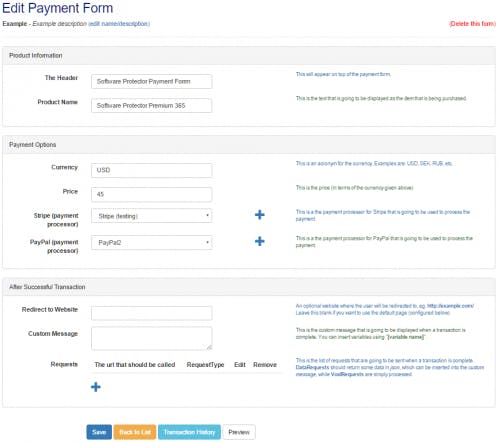Open the Stripe payment processor dropdown
The height and width of the screenshot is (443, 500).
point(152,216)
